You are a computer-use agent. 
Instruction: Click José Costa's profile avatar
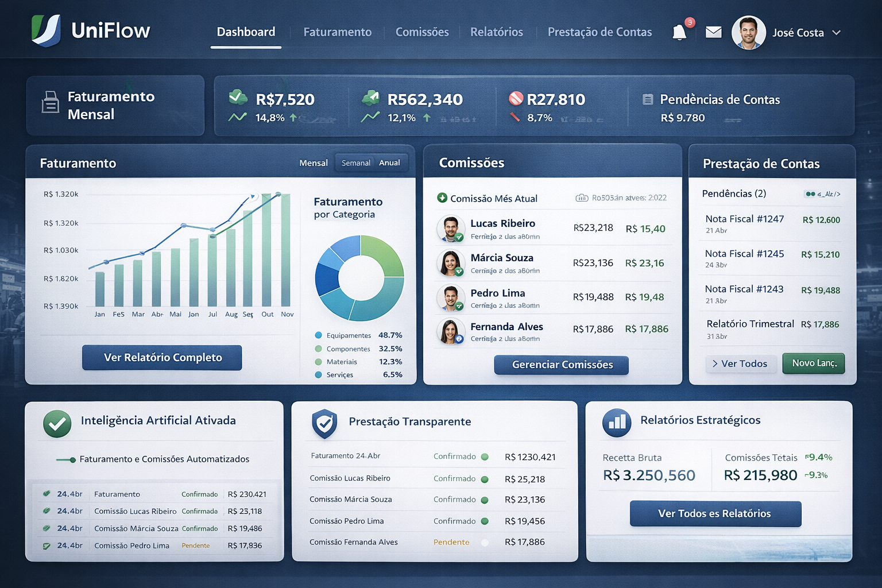coord(748,32)
